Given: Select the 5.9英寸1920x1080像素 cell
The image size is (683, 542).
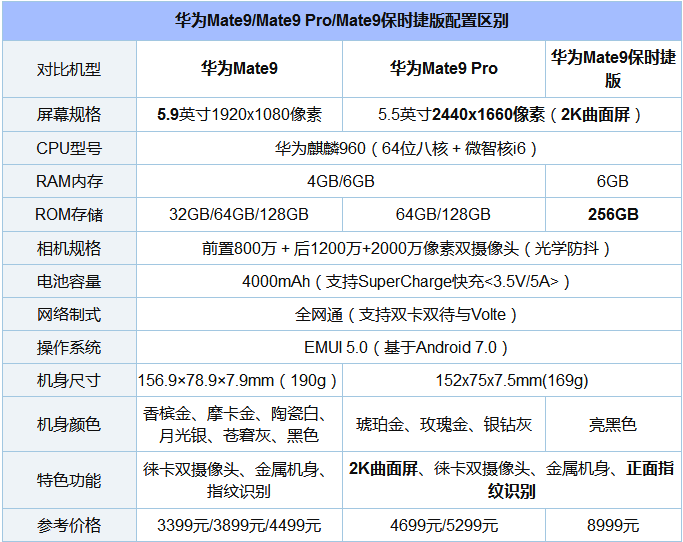Looking at the screenshot, I should 239,115.
